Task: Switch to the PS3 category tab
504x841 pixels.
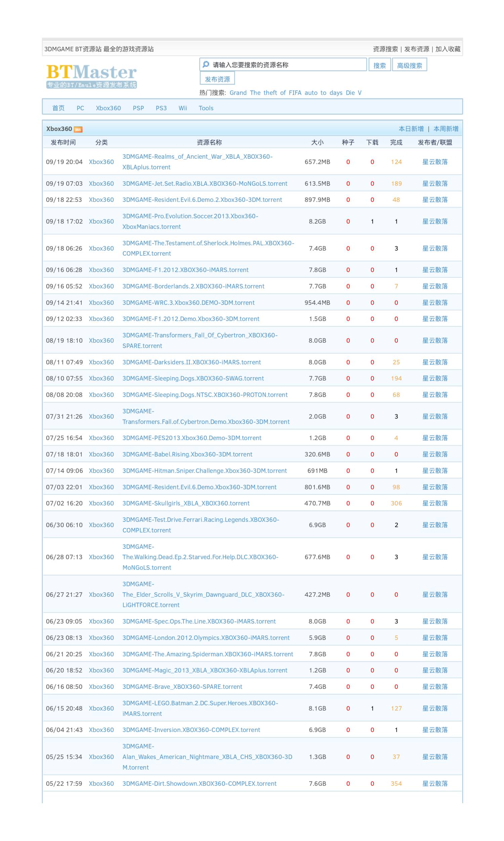Action: pos(161,108)
